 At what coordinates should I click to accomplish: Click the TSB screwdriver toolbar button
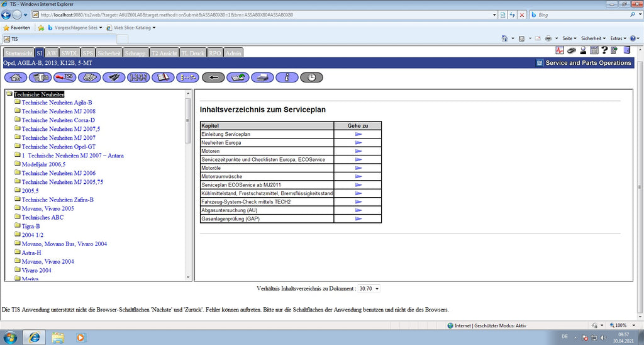tap(65, 77)
